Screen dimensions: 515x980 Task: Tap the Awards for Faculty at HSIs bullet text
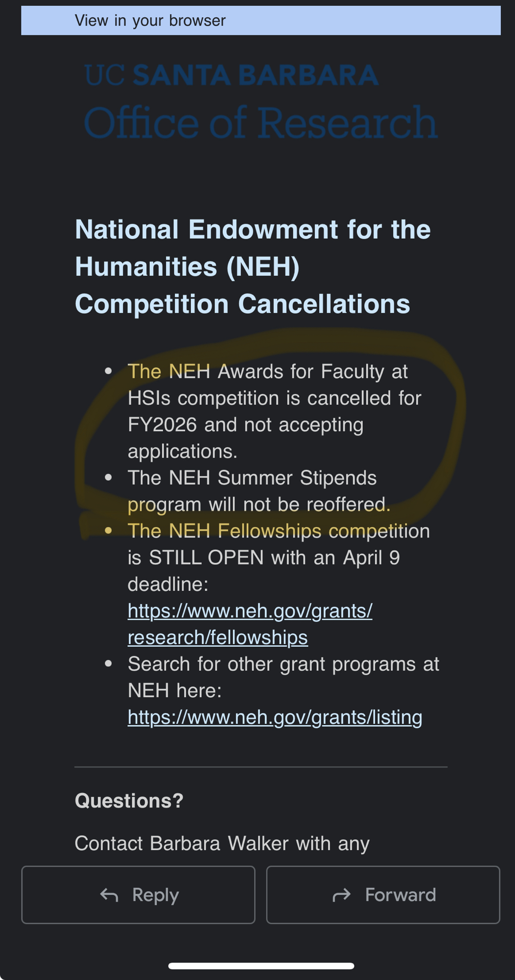[x=274, y=411]
